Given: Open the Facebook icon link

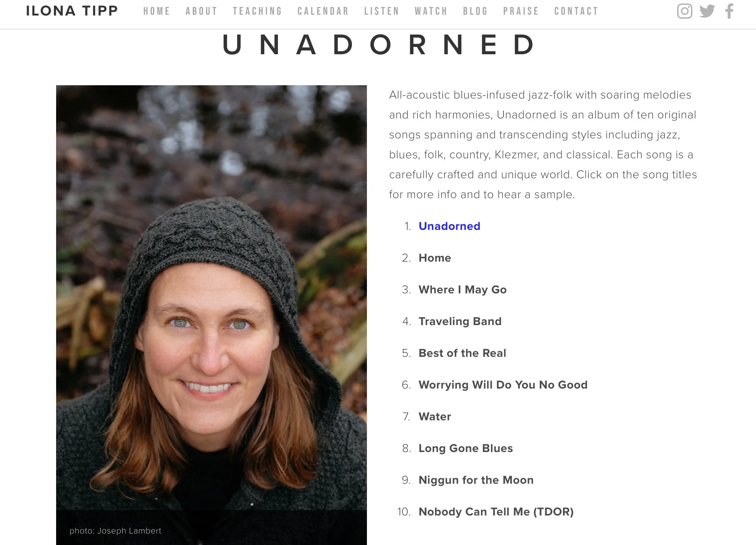Looking at the screenshot, I should click(729, 11).
